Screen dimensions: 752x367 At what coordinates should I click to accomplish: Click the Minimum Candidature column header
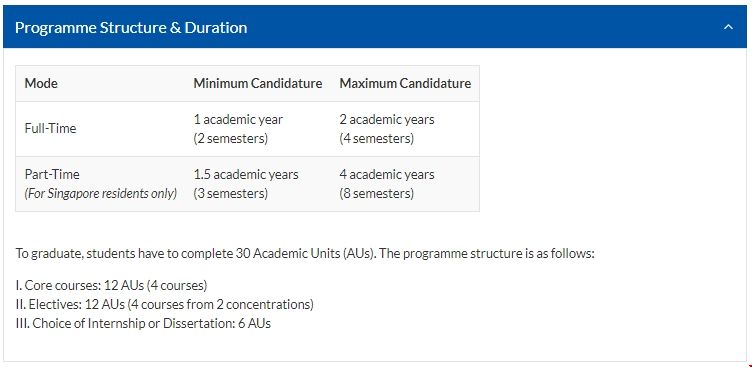(258, 83)
